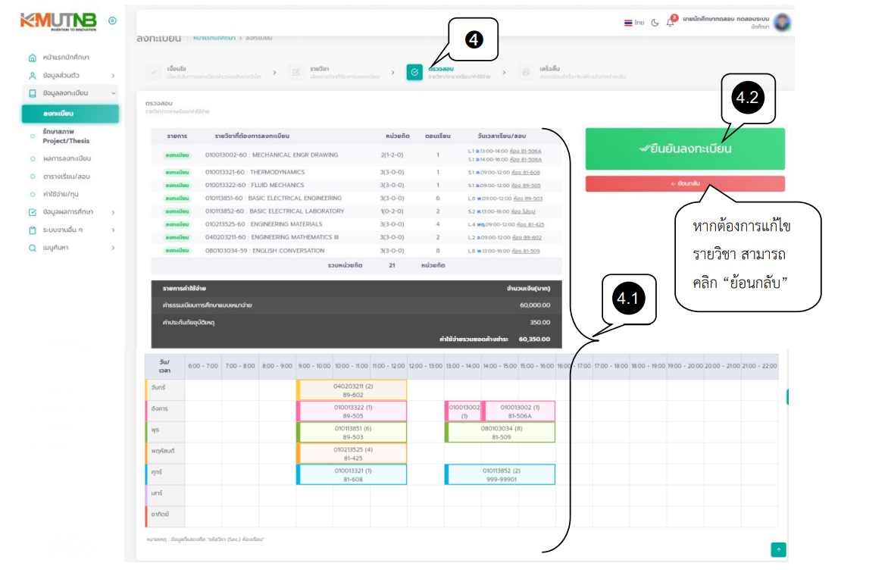Screen dimensions: 888x588
Task: Click the ลงทะเบียน badge for THERMODYNAMICS
Action: 177,172
